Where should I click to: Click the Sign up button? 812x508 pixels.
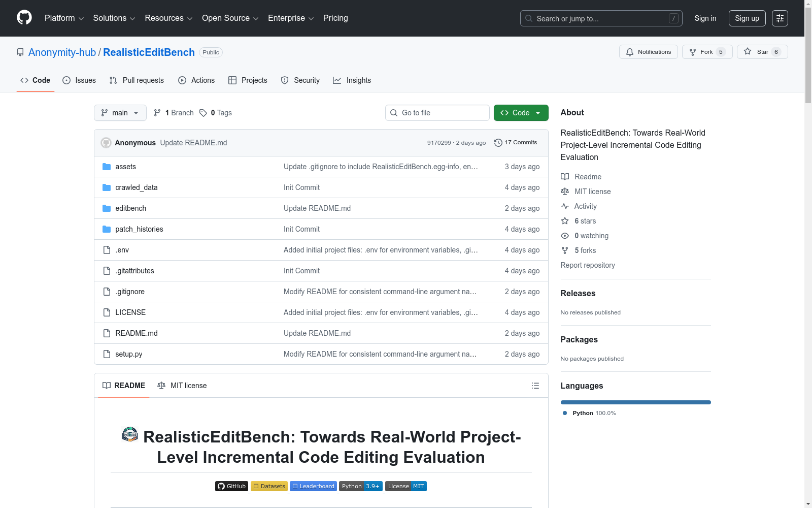coord(747,18)
